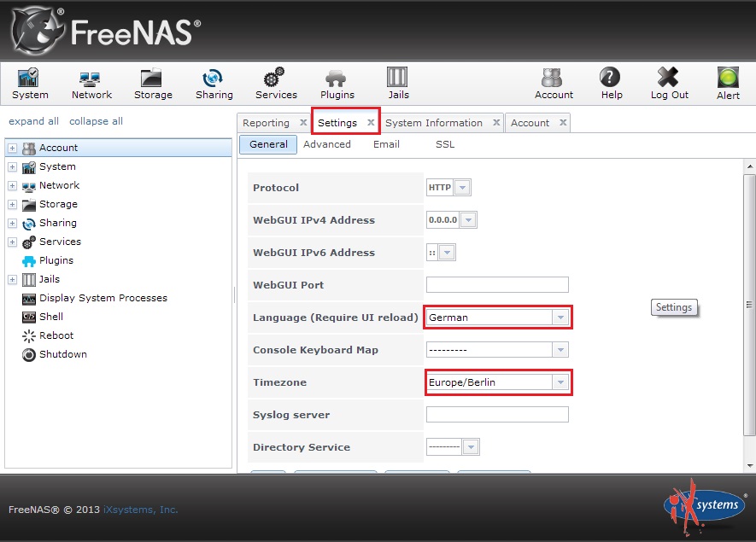Switch to the Settings tab
Viewport: 756px width, 542px height.
337,123
